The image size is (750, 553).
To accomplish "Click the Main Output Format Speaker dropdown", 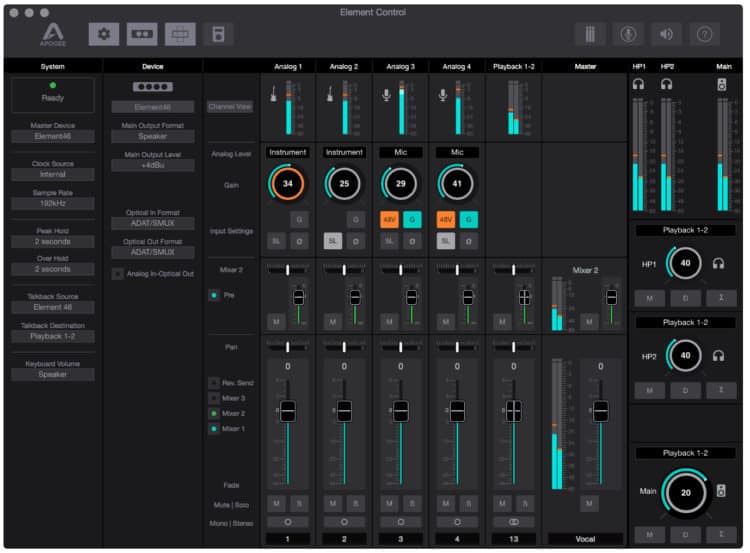I will coord(153,136).
